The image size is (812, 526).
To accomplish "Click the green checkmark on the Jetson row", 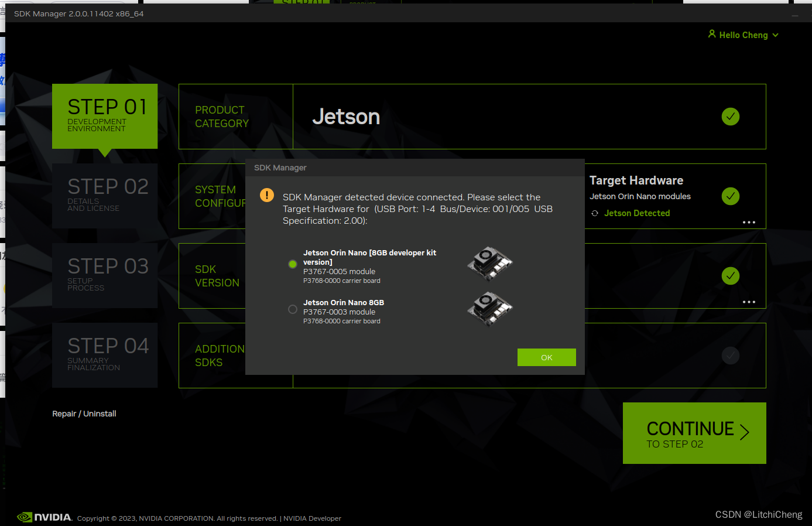I will coord(730,117).
